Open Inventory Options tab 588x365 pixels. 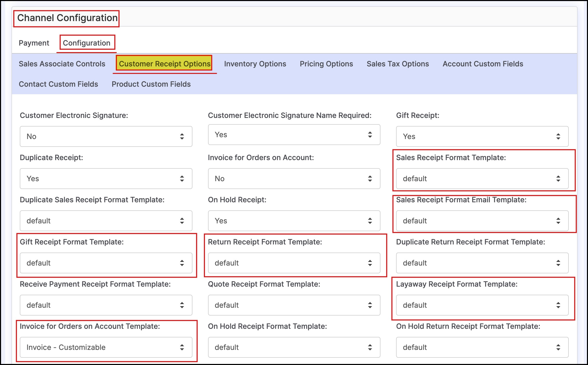point(255,64)
